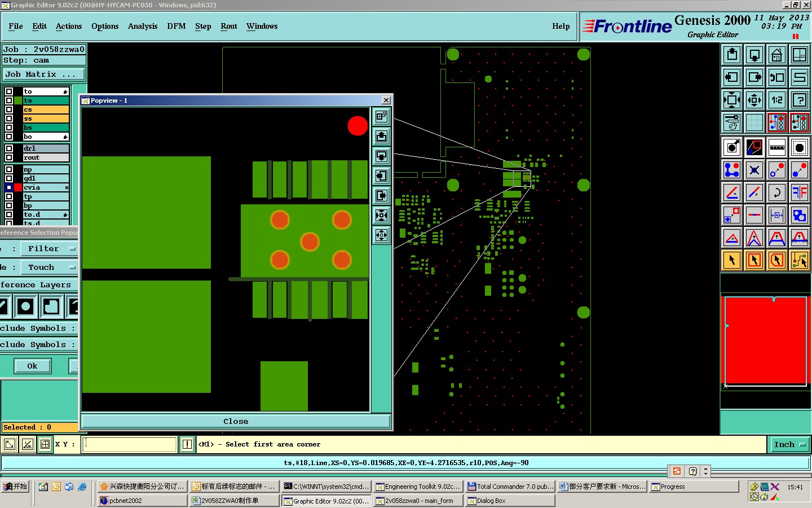Viewport: 812px width, 508px height.
Task: Click Ok in Reference Selection Popup
Action: point(32,366)
